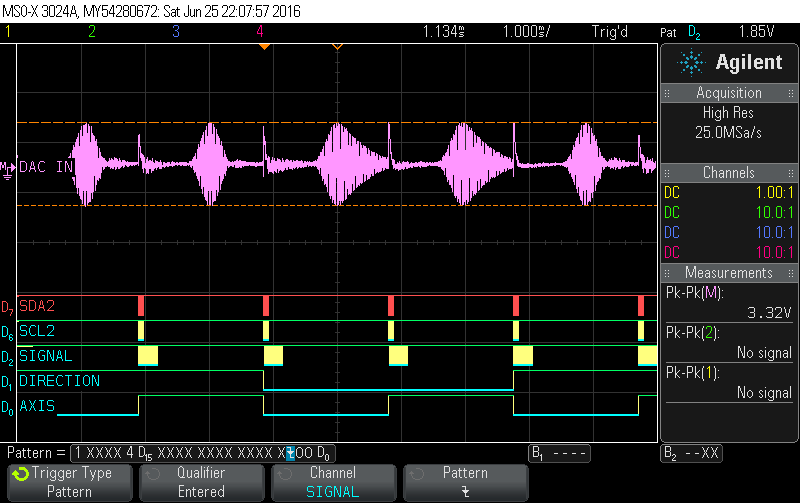800x503 pixels.
Task: Open the Qualifier Entered softkey menu
Action: [x=201, y=482]
